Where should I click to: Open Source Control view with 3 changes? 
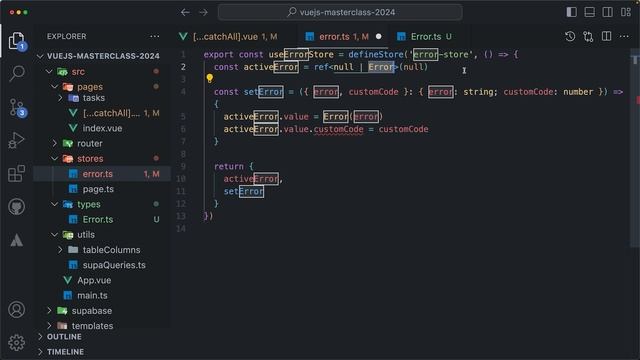[x=17, y=108]
